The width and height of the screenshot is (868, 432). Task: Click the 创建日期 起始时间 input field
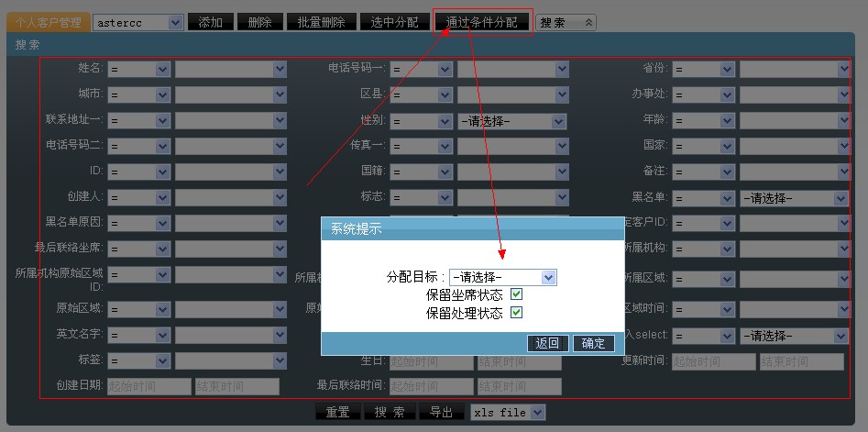pos(148,387)
